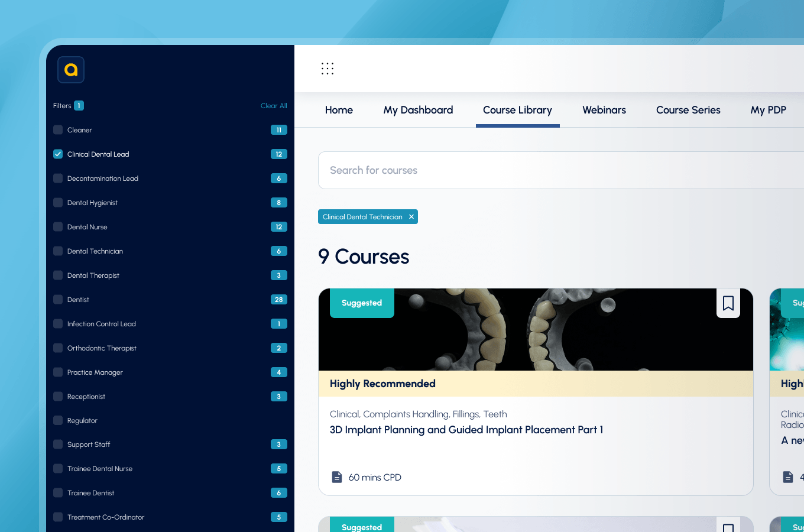Tick the Dentist checkbox
The image size is (804, 532).
[58, 300]
